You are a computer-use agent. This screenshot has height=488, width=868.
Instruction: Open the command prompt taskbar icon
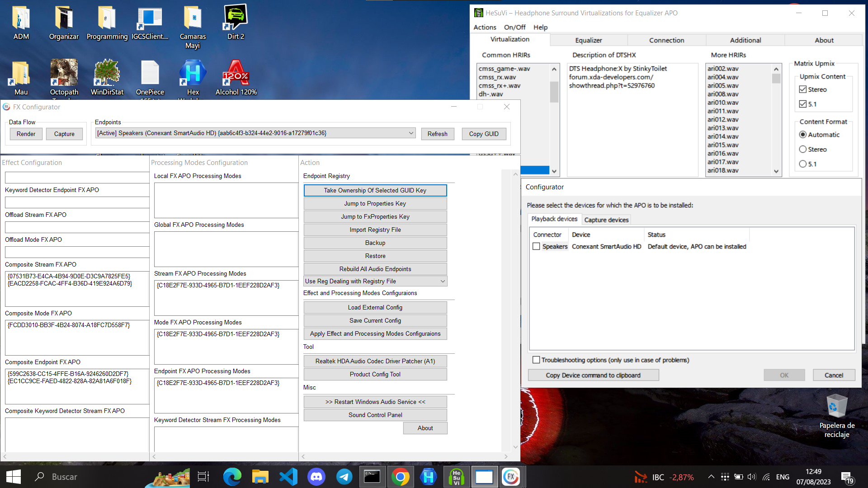point(372,477)
